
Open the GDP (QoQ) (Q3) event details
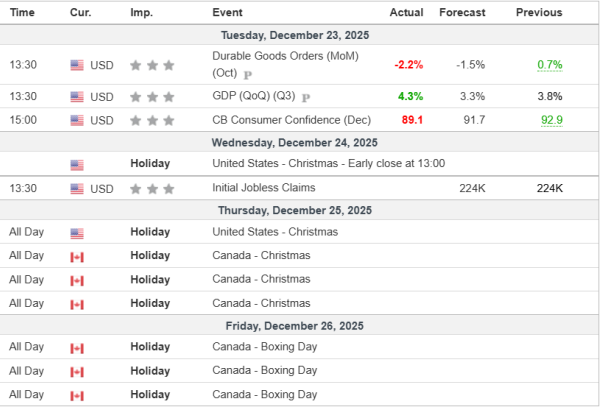click(x=255, y=97)
